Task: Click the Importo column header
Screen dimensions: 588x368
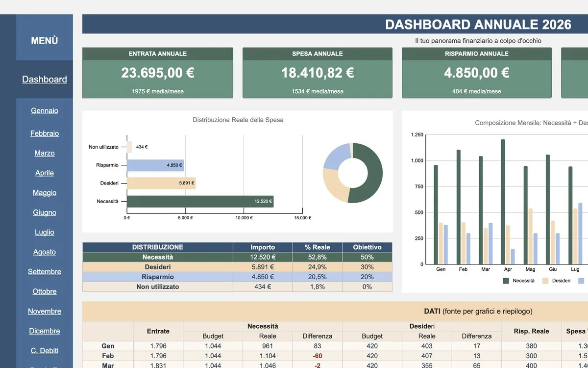Action: (263, 247)
